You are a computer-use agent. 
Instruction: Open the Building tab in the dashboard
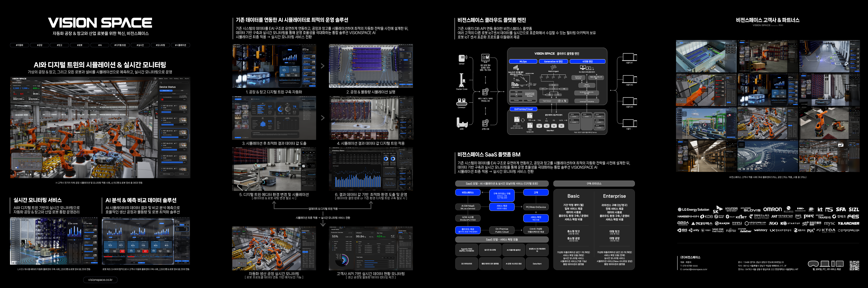click(x=176, y=79)
